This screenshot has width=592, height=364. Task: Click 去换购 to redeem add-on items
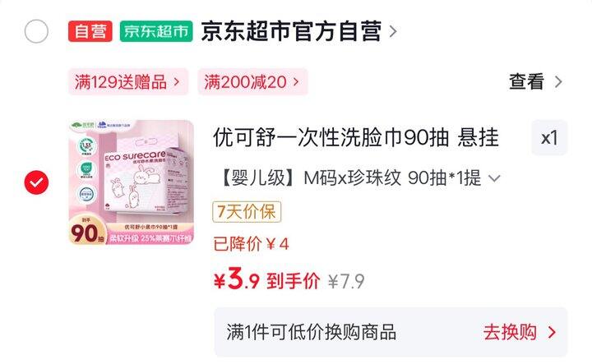(510, 332)
